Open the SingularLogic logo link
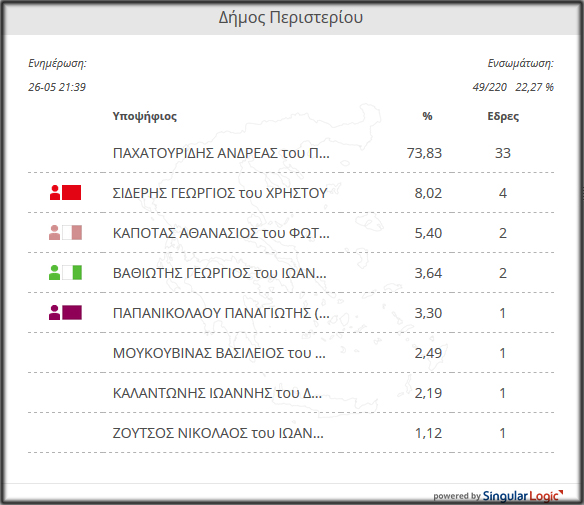Viewport: 584px width, 505px height. point(523,496)
